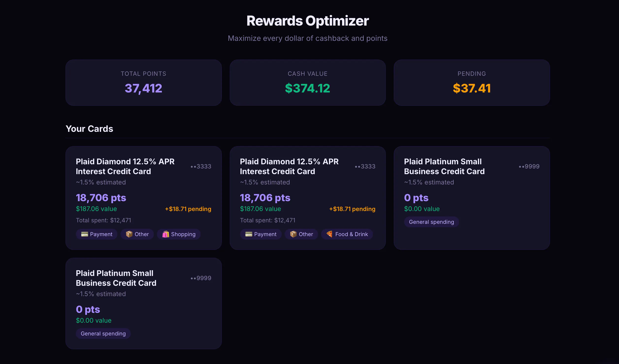Click the first Plaid Diamond card title
Screen dimensions: 619x364
coord(125,166)
